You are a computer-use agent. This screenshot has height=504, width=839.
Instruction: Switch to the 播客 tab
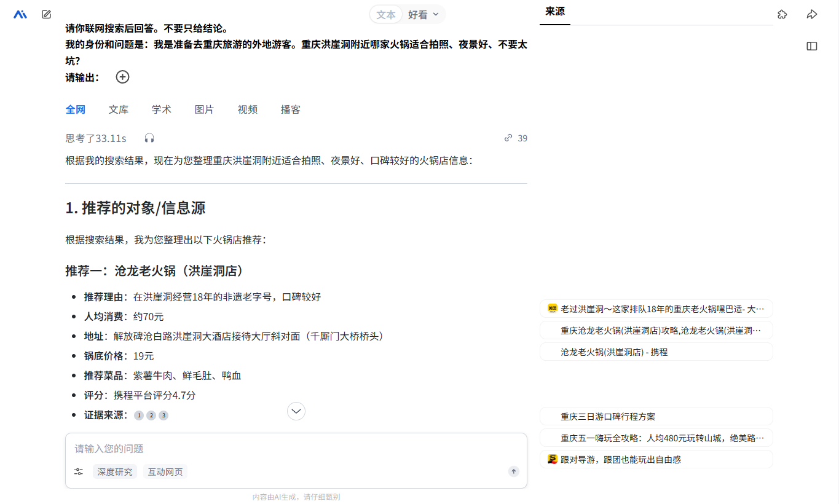(x=291, y=109)
